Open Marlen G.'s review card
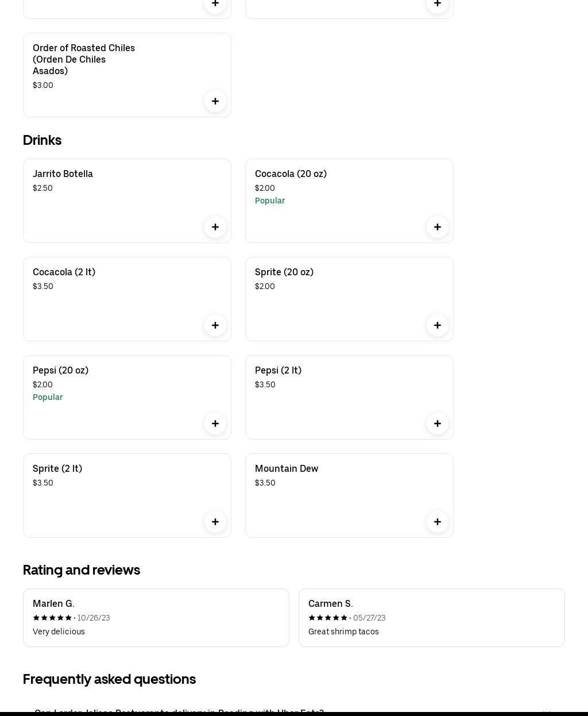This screenshot has width=588, height=716. pyautogui.click(x=156, y=618)
